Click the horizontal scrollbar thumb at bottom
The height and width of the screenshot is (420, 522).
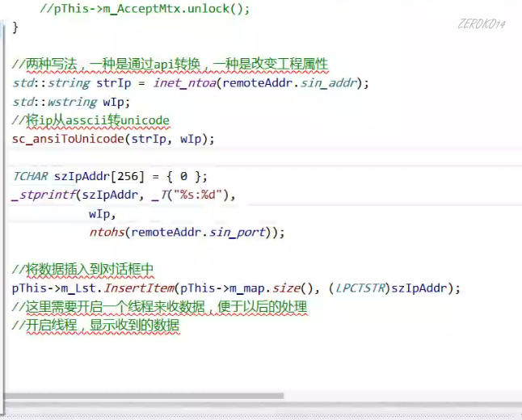pyautogui.click(x=144, y=396)
